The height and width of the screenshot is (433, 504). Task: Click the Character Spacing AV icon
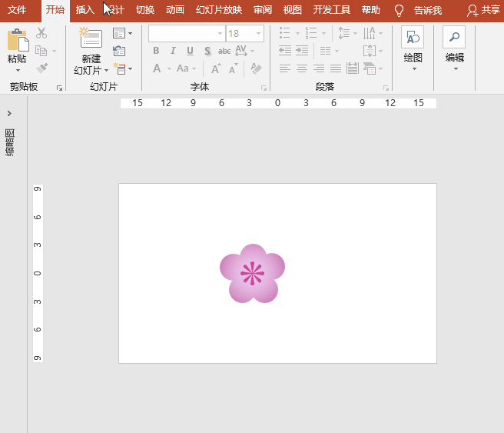tap(241, 51)
